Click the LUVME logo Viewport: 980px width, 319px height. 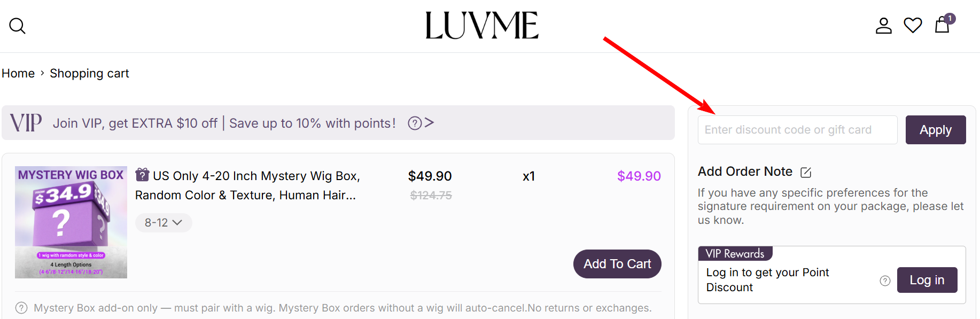pyautogui.click(x=481, y=26)
